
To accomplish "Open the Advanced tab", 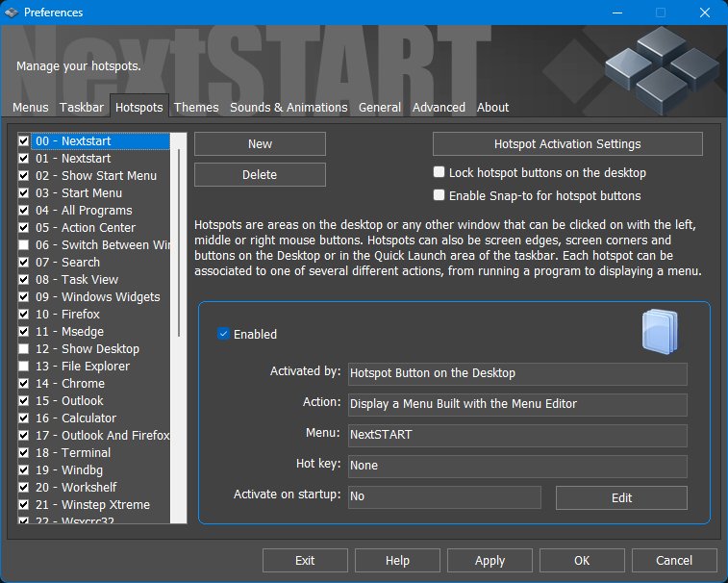I will coord(439,108).
